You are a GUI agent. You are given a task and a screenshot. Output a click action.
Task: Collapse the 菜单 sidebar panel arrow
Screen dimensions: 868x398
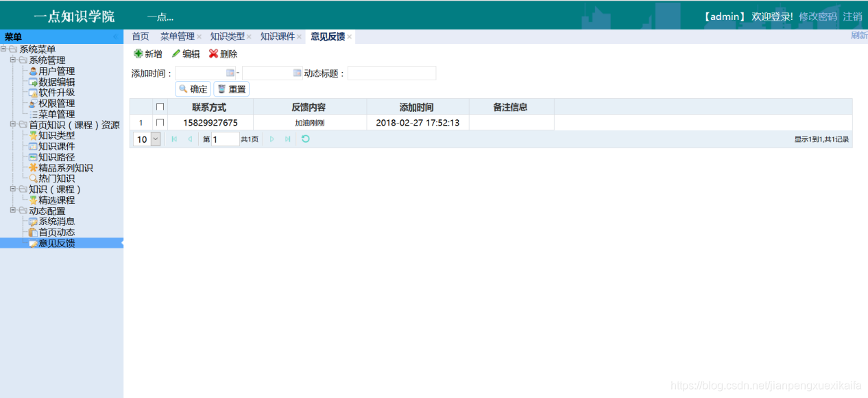coord(114,37)
